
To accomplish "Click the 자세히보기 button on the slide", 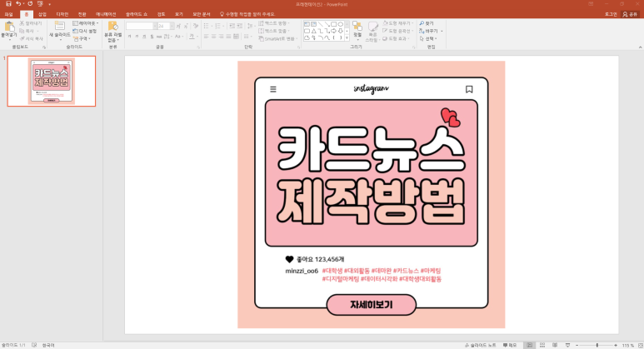I will (x=372, y=305).
